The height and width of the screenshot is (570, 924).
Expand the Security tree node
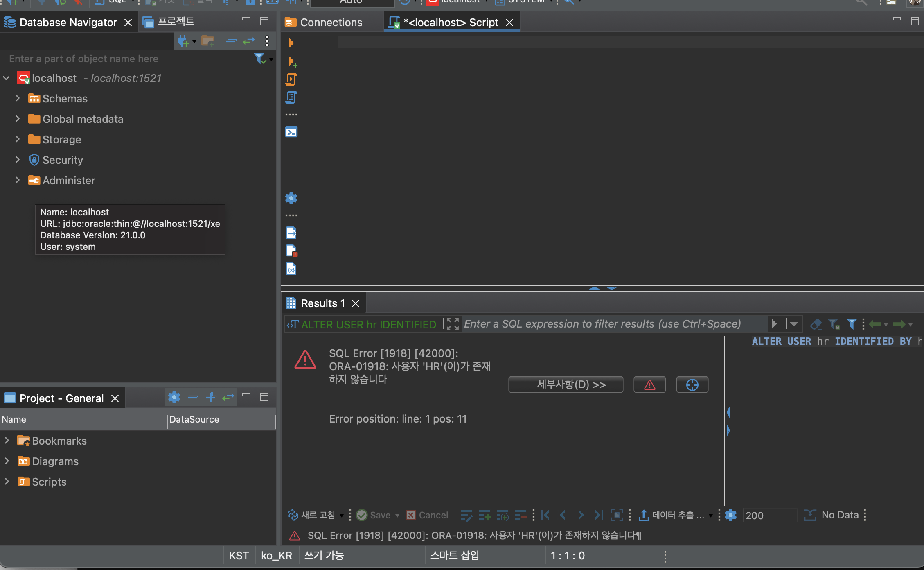coord(18,160)
